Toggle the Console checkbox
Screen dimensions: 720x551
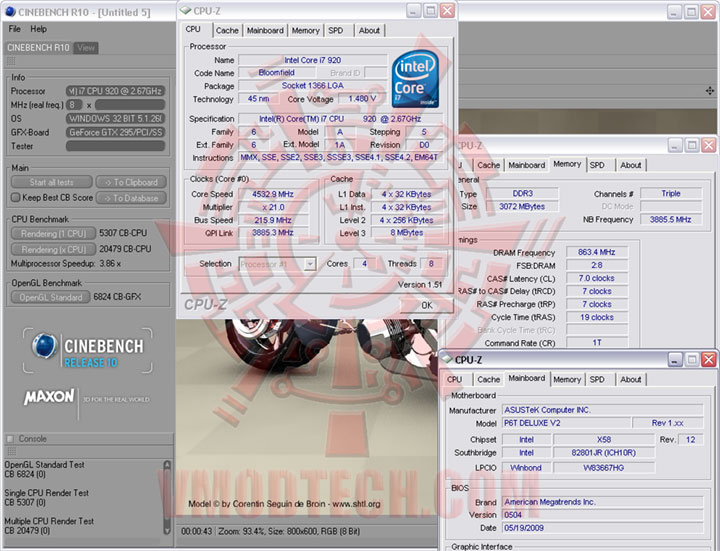click(x=10, y=439)
